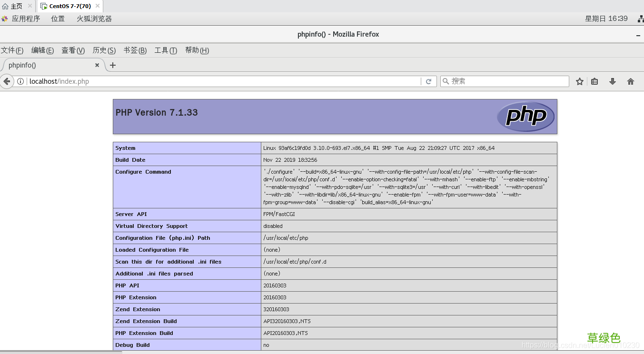Go to the Firefox home icon
Image resolution: width=644 pixels, height=354 pixels.
[x=631, y=81]
